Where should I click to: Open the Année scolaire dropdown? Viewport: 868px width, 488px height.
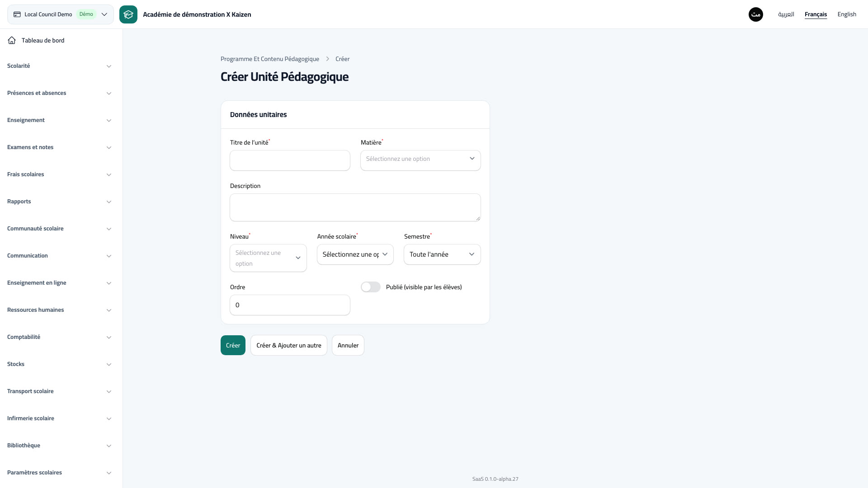pos(355,254)
